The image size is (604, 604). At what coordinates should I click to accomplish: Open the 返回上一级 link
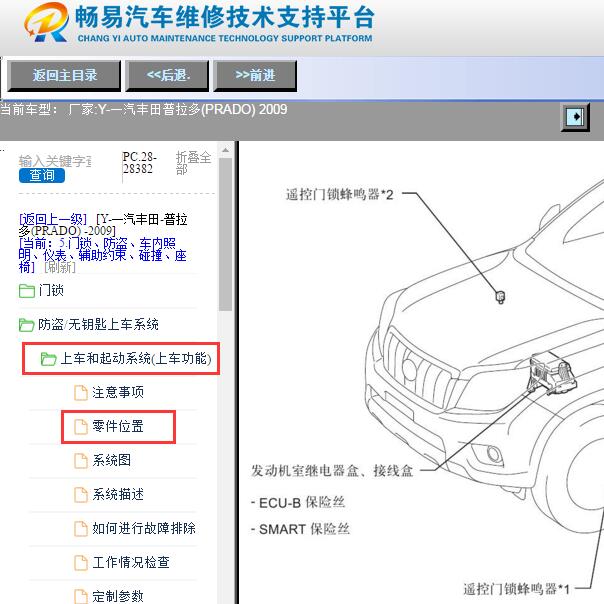pyautogui.click(x=53, y=219)
